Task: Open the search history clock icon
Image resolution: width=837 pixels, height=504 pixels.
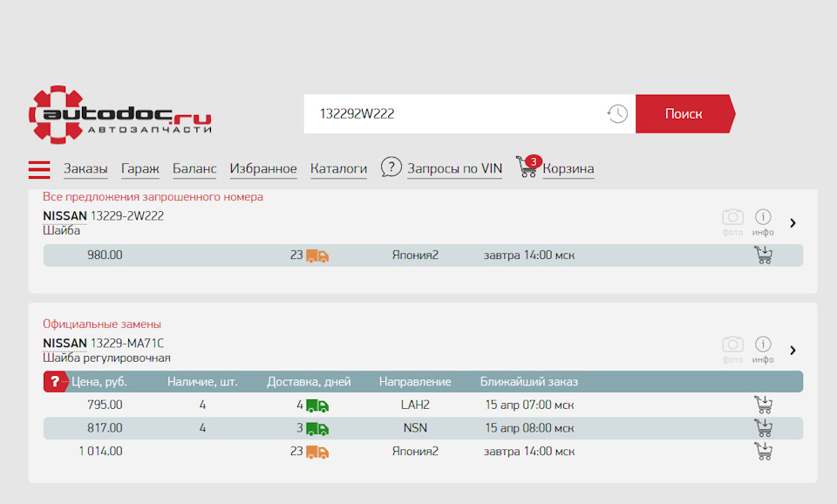Action: (617, 113)
